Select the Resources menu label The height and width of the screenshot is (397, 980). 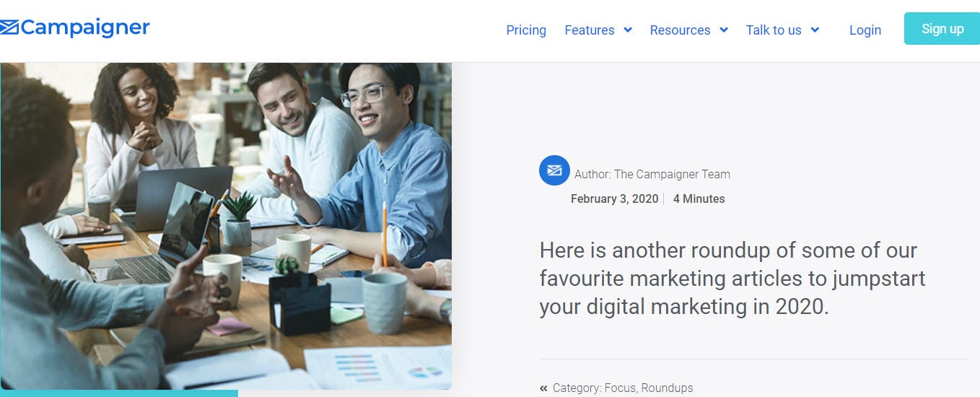coord(680,30)
